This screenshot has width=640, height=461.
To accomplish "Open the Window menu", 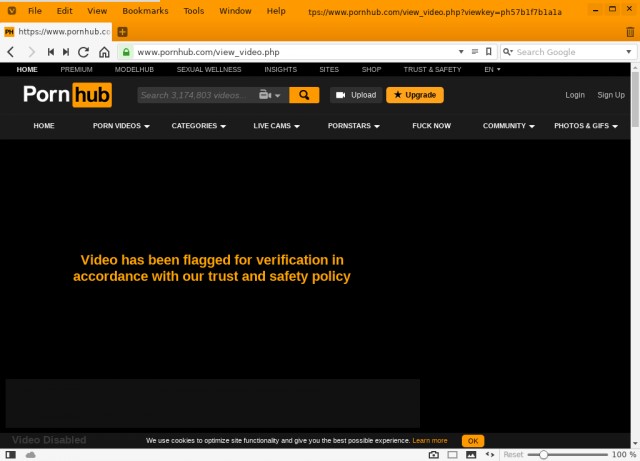I will (x=235, y=11).
